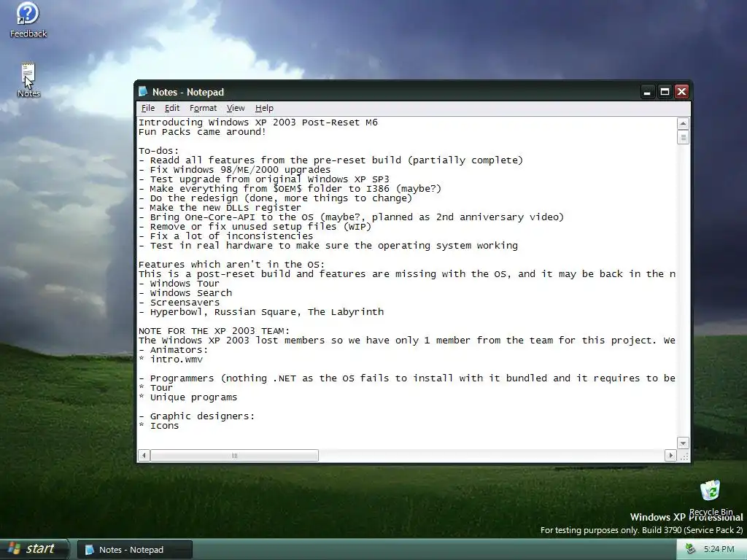747x560 pixels.
Task: Select the Recycle Bin icon
Action: click(711, 497)
